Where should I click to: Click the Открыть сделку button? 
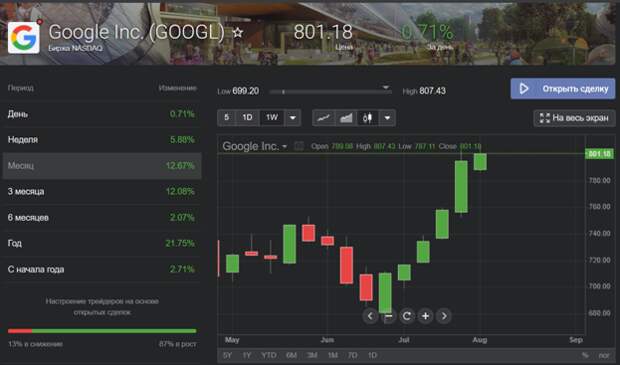pos(563,89)
